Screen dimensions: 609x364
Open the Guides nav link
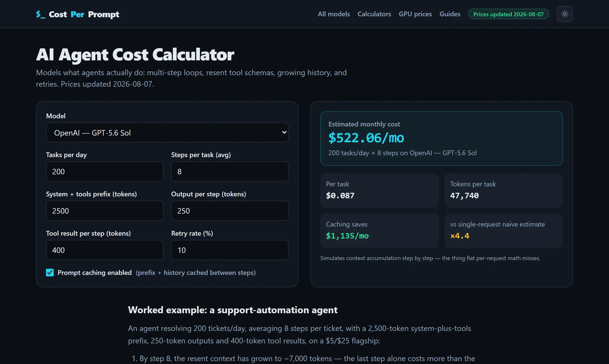point(450,14)
